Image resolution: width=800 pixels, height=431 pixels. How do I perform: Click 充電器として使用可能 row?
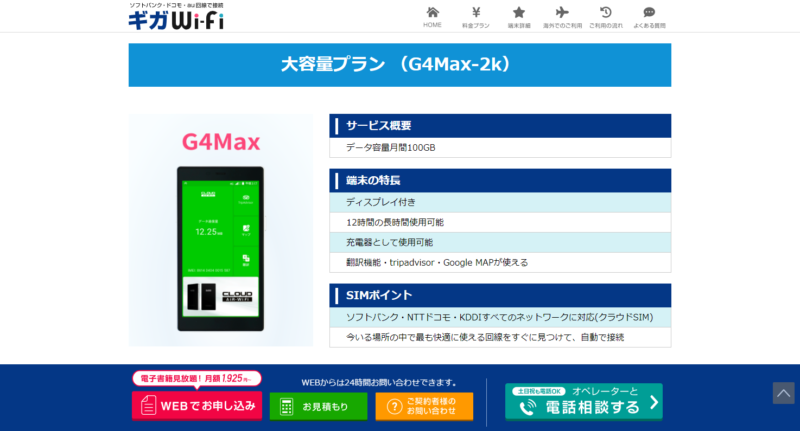(500, 242)
